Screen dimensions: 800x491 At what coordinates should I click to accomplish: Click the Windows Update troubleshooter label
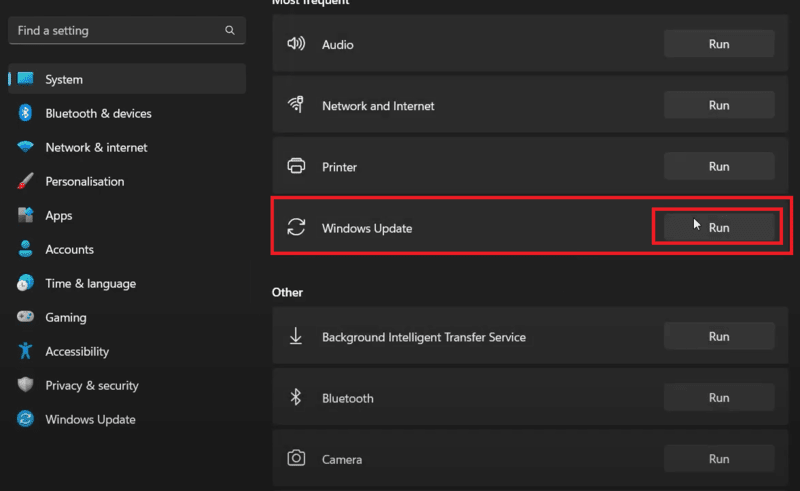point(367,228)
